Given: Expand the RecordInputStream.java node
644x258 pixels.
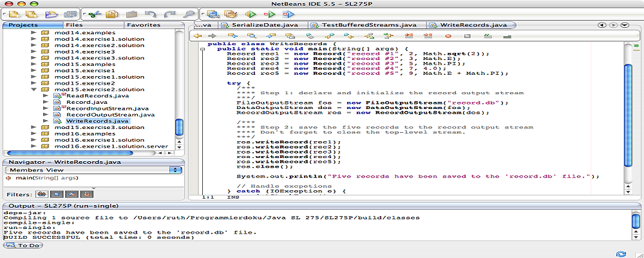Looking at the screenshot, I should 45,108.
